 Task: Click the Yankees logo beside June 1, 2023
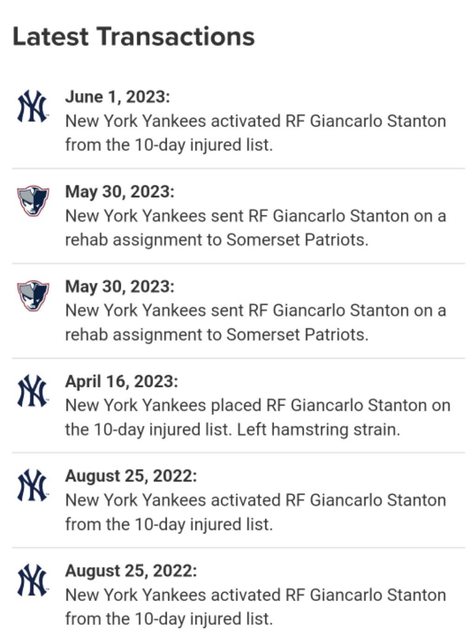(x=32, y=107)
